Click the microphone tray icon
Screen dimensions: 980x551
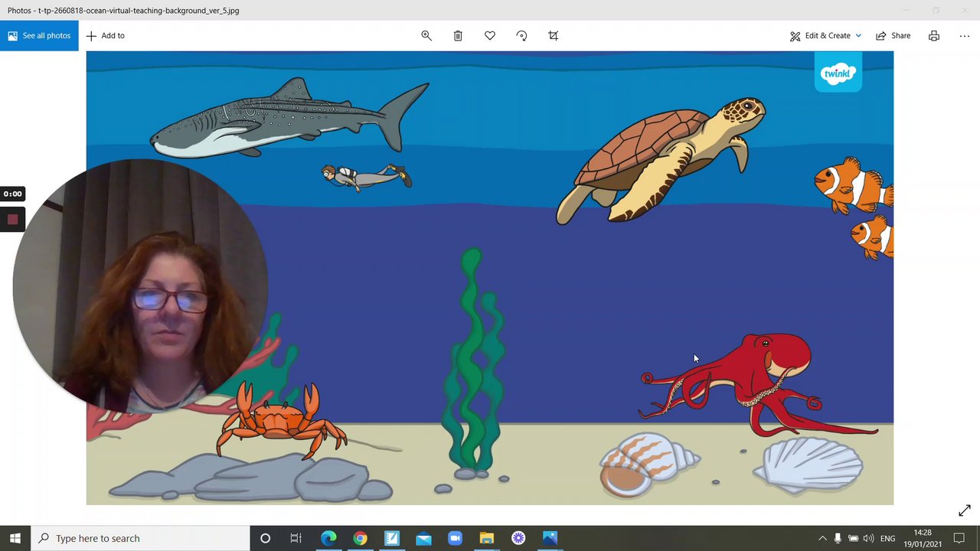838,538
